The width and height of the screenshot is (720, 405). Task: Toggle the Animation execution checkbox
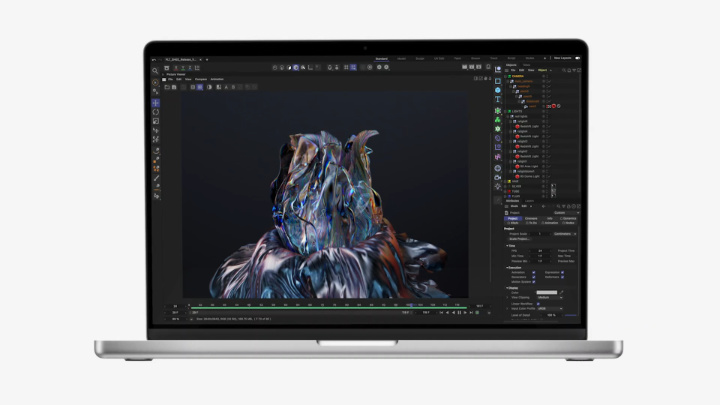point(534,272)
